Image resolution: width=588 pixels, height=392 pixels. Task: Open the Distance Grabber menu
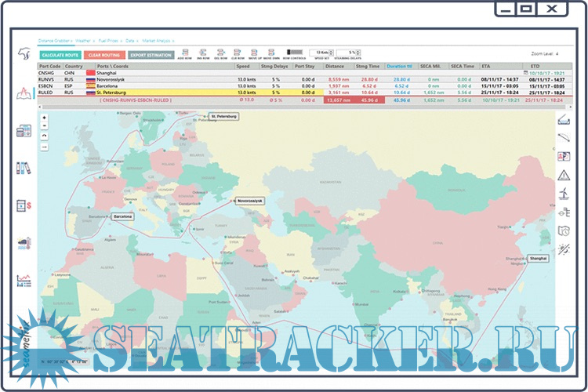tap(56, 40)
